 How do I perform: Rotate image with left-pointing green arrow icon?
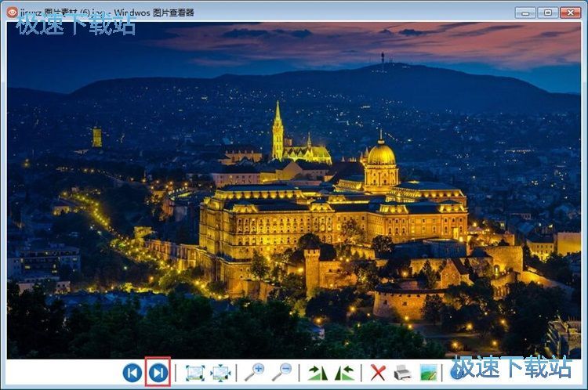pos(344,373)
